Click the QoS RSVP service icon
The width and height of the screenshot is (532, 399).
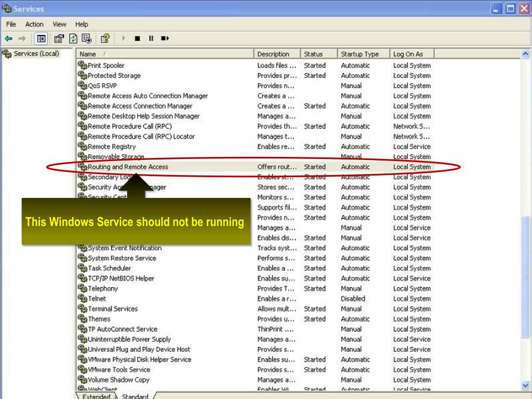click(x=82, y=85)
